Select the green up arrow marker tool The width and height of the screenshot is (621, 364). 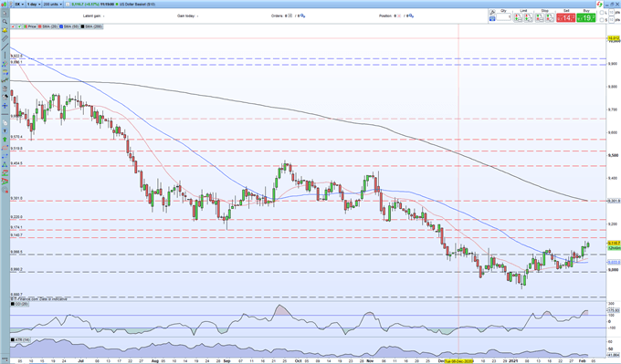tap(5, 140)
